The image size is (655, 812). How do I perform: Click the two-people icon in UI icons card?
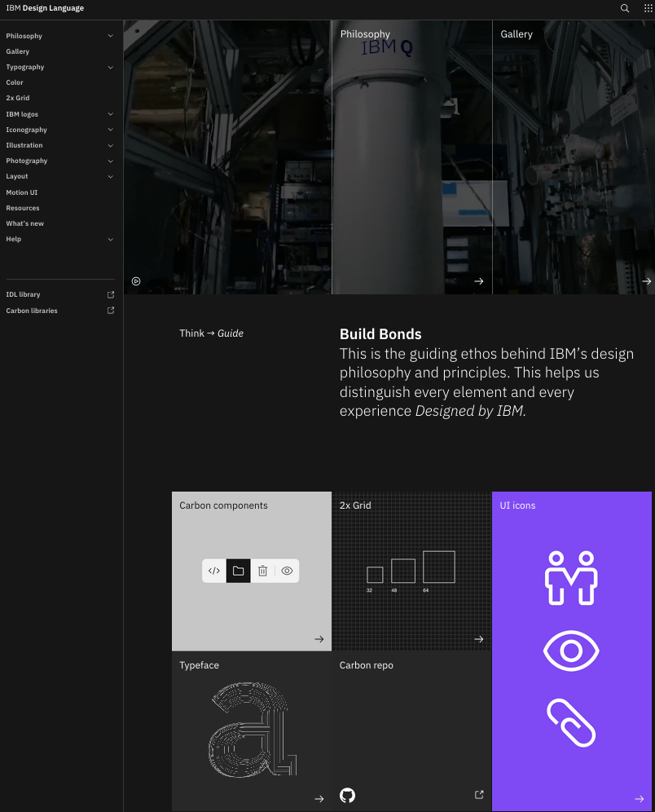coord(571,578)
